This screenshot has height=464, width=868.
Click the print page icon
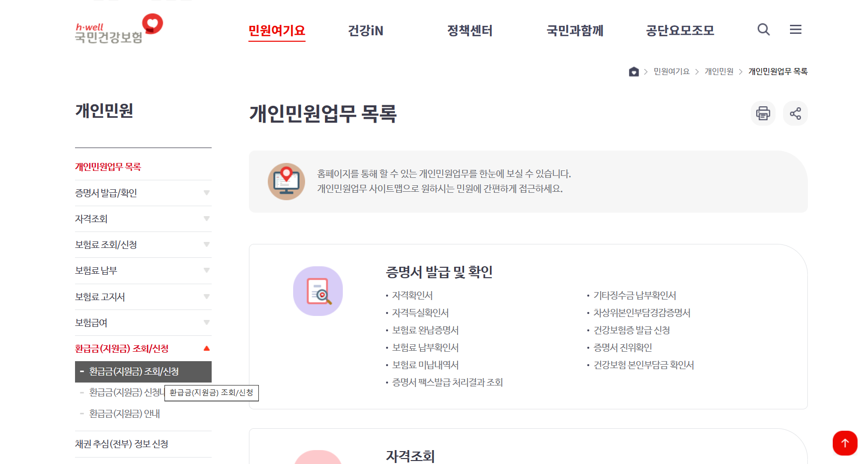[763, 113]
